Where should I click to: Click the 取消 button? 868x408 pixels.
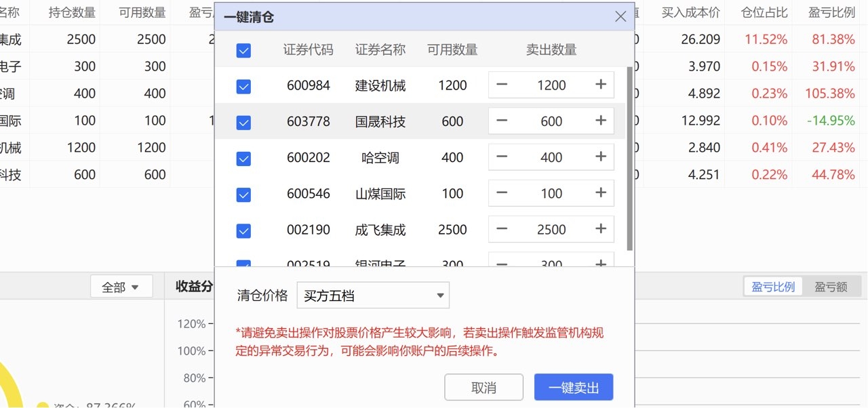click(484, 388)
